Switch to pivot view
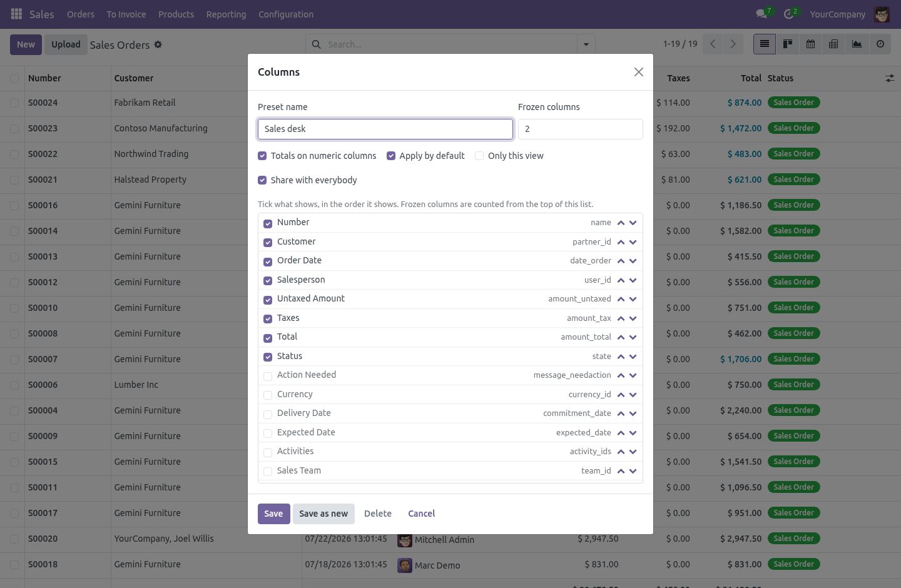 pos(833,44)
